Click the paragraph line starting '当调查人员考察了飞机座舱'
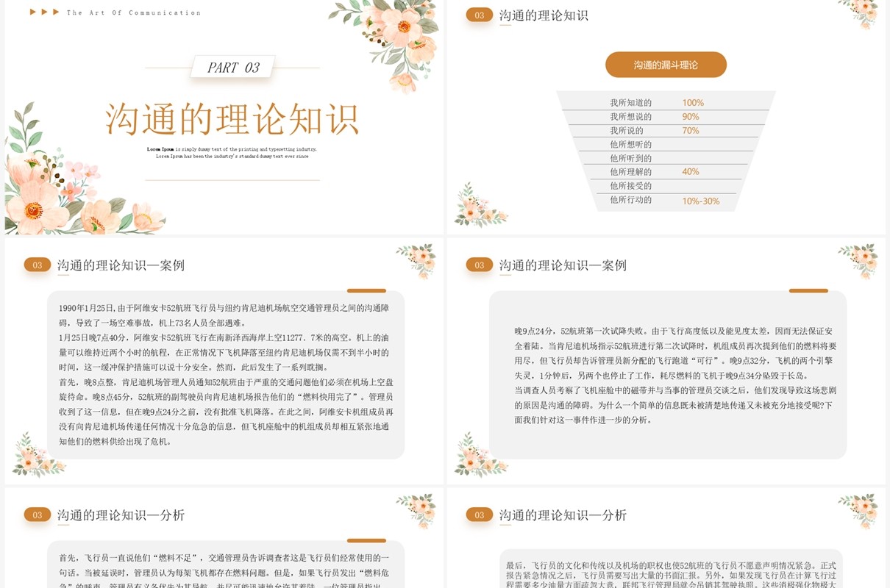 [x=675, y=390]
